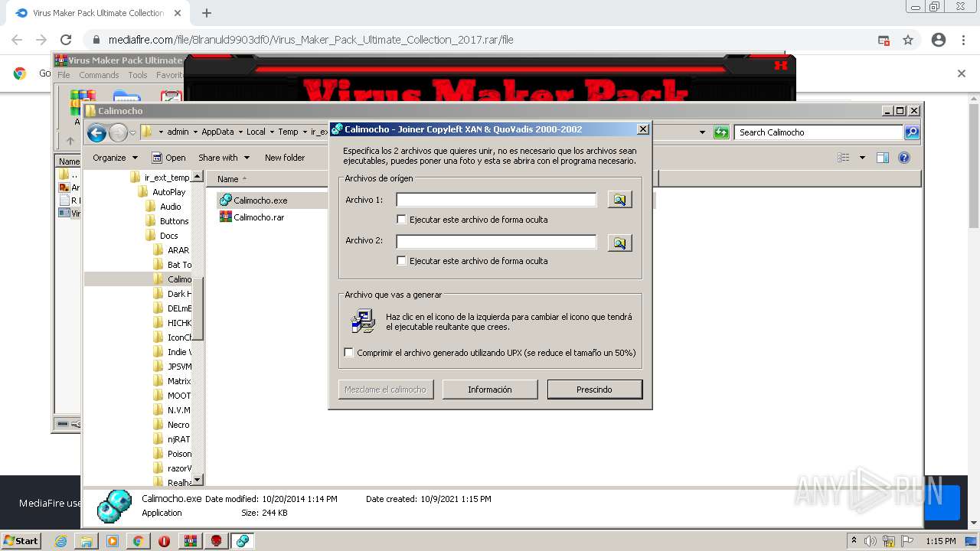Screen dimensions: 980x551
Task: Open Explorer help question mark icon
Action: (x=904, y=158)
